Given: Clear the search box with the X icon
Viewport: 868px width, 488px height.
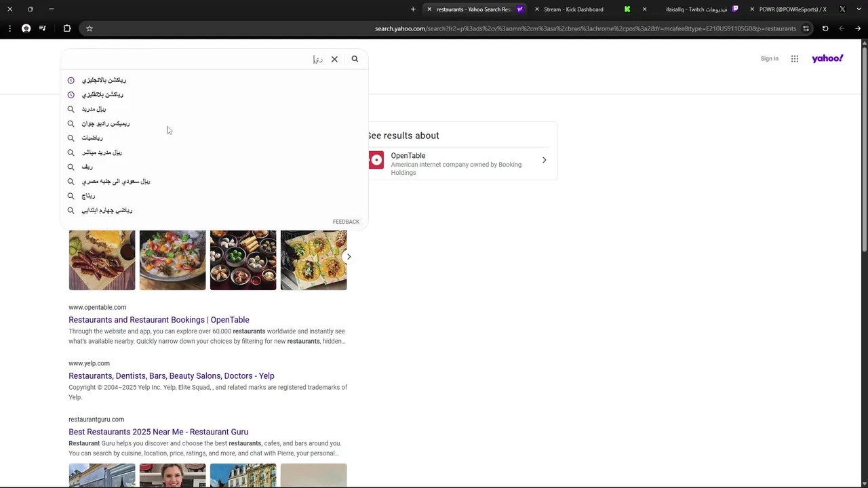Looking at the screenshot, I should pyautogui.click(x=334, y=59).
